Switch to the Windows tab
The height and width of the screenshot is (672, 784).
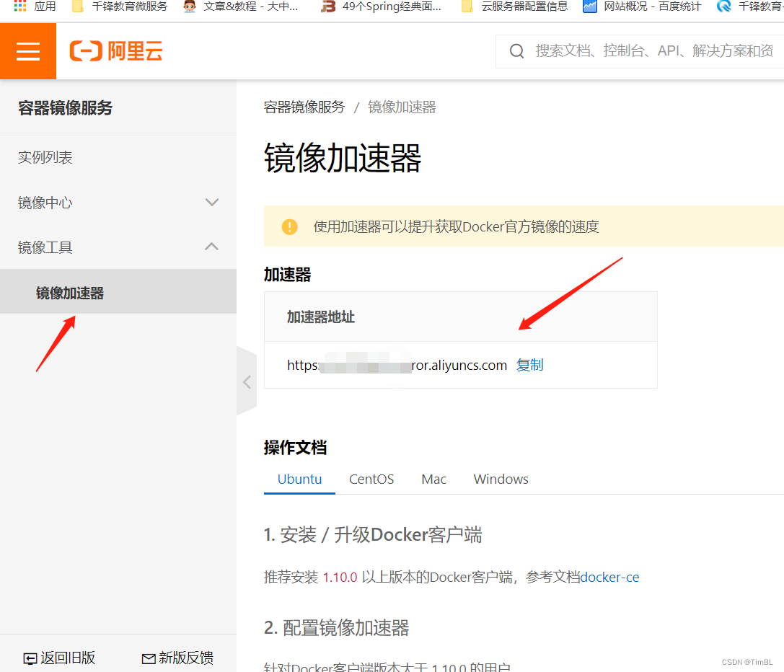501,479
